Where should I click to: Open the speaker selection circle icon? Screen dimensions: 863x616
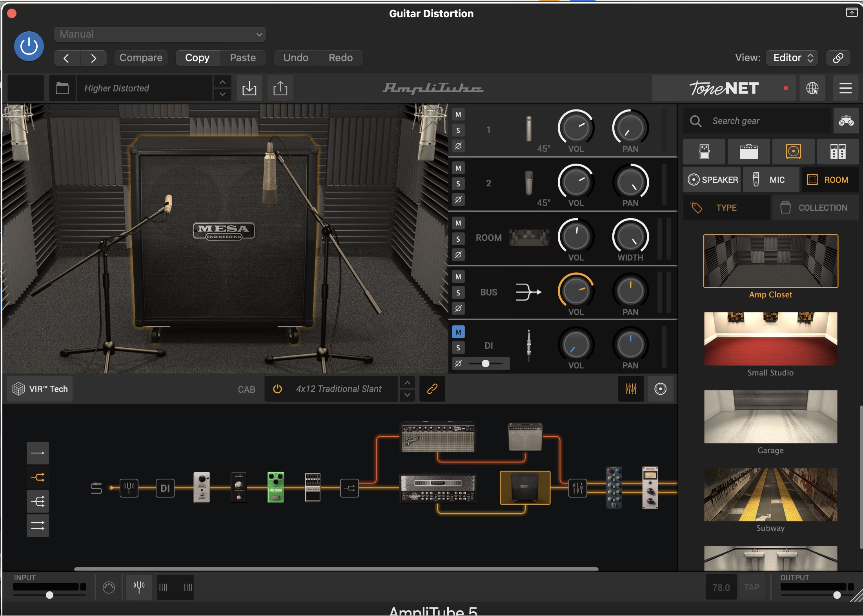pyautogui.click(x=660, y=389)
